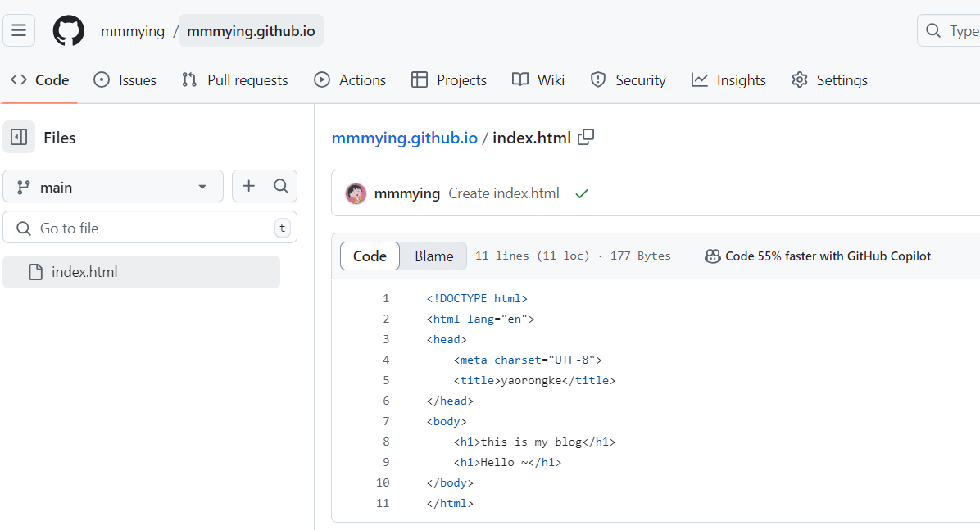Click line number 8 in the code
The height and width of the screenshot is (530, 980).
pos(386,442)
